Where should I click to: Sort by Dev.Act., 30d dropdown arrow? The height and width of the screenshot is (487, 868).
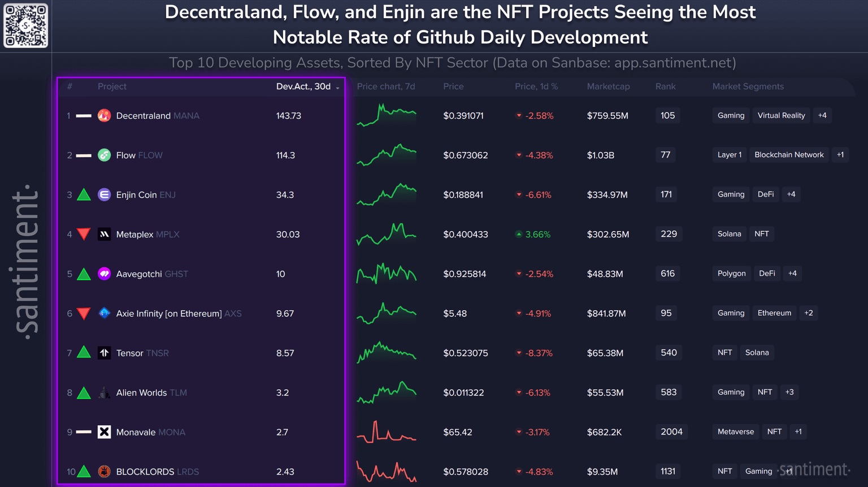[338, 88]
